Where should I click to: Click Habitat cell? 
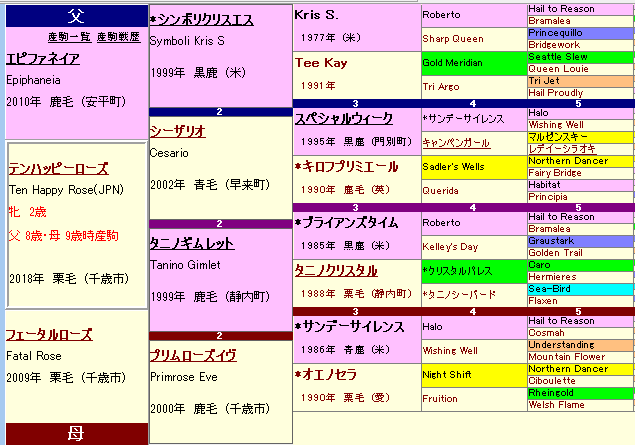click(580, 185)
